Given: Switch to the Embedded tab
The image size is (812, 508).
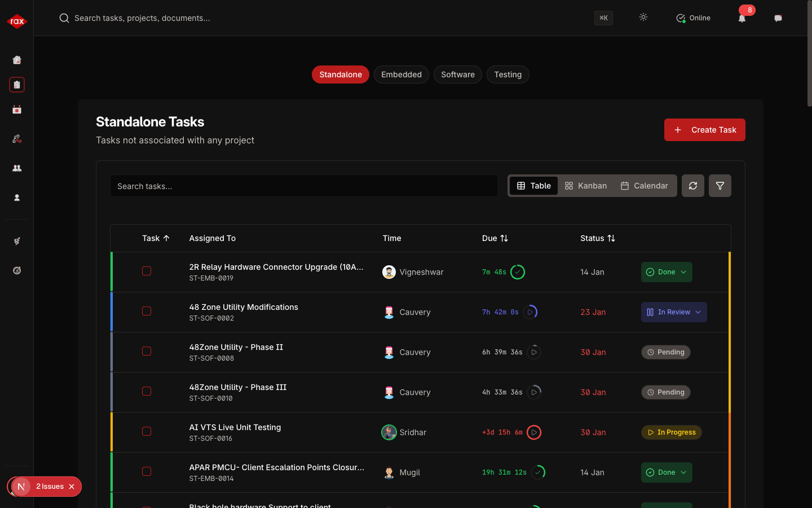Looking at the screenshot, I should (401, 75).
